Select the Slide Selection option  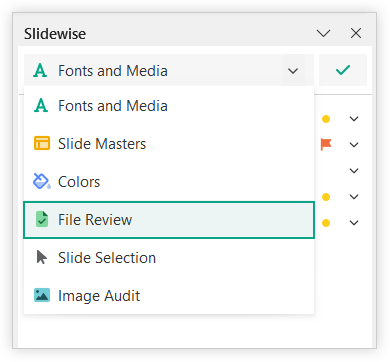[x=169, y=258]
